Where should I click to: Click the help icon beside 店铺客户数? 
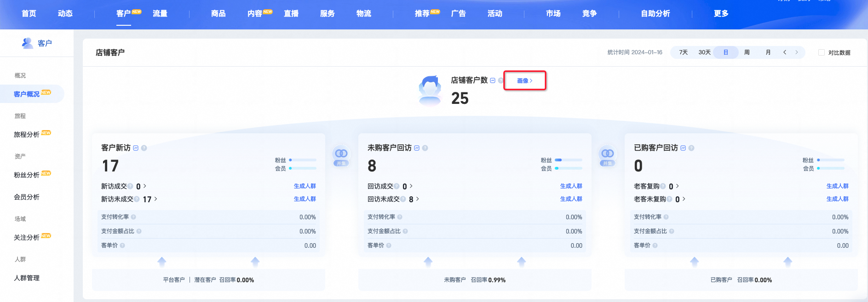500,80
